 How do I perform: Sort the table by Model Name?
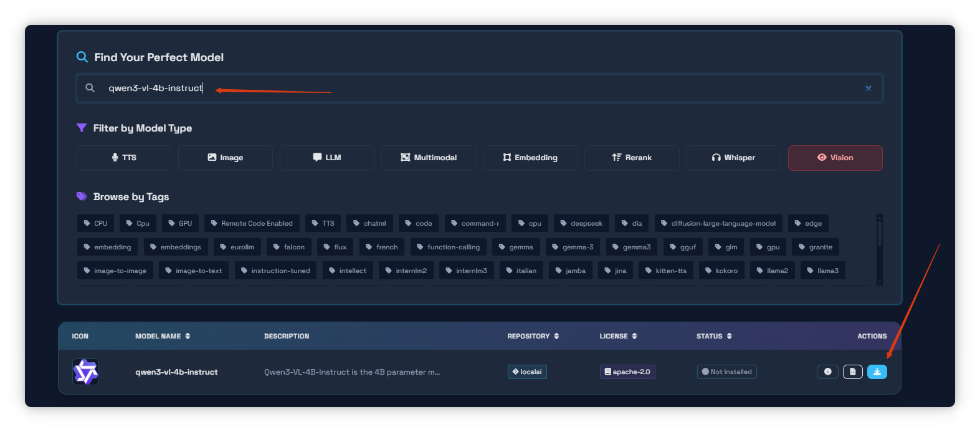[163, 336]
